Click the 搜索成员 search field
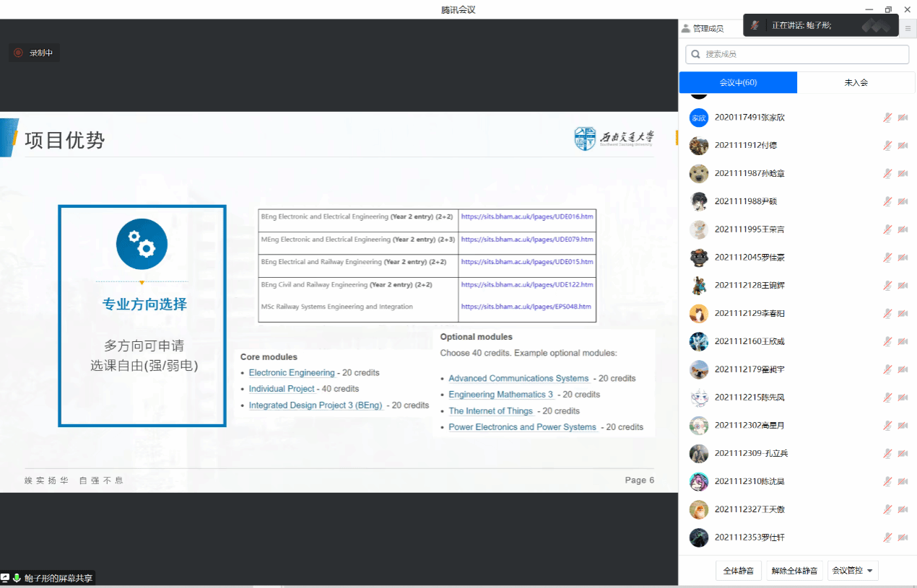This screenshot has height=588, width=917. click(801, 54)
